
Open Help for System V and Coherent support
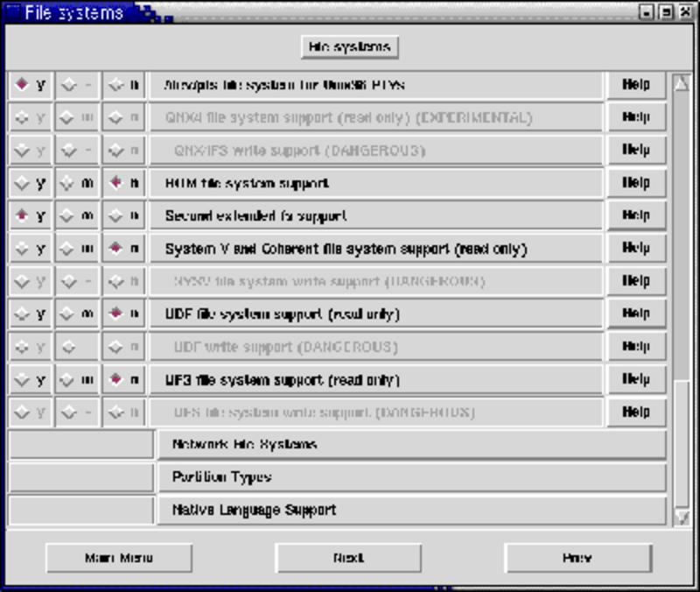636,249
